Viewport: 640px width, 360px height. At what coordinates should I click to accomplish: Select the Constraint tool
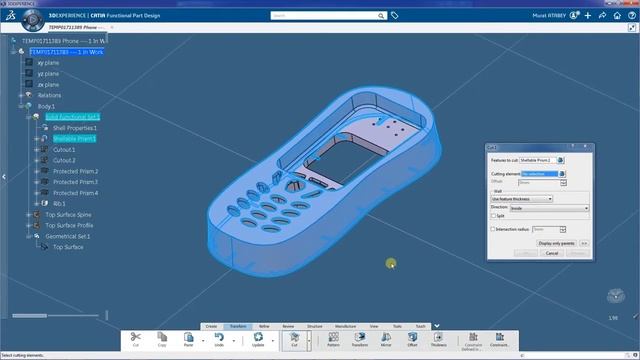(x=500, y=337)
